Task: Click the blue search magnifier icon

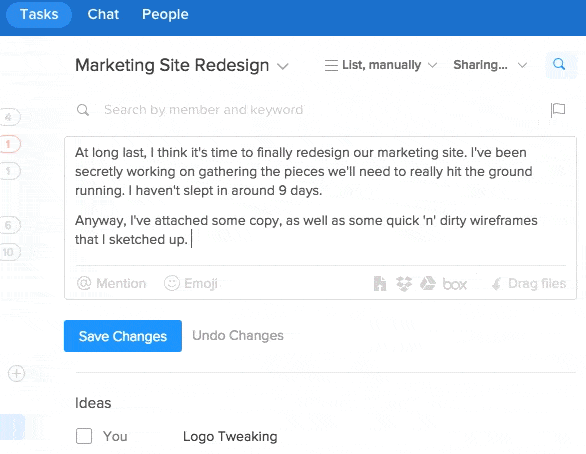Action: tap(559, 64)
